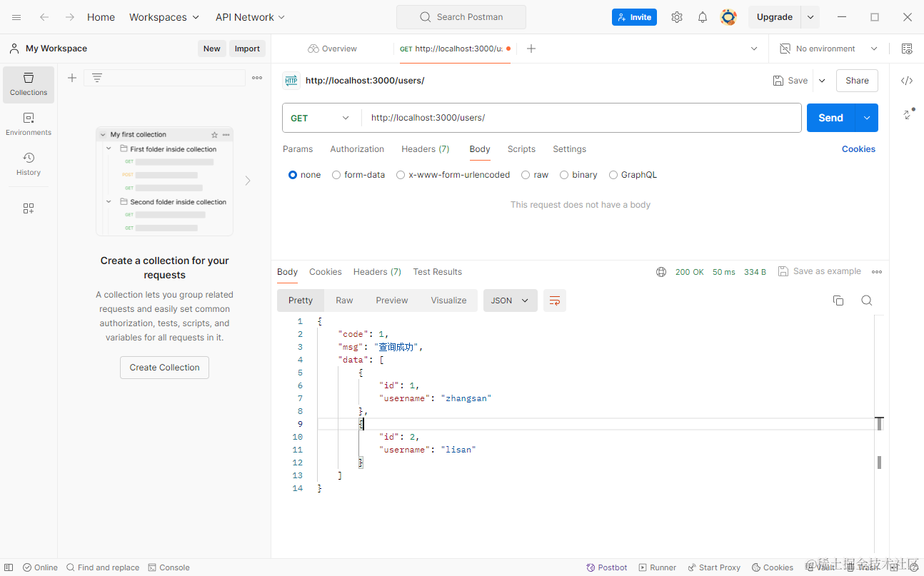The height and width of the screenshot is (576, 924).
Task: Open the settings gear icon
Action: click(677, 17)
